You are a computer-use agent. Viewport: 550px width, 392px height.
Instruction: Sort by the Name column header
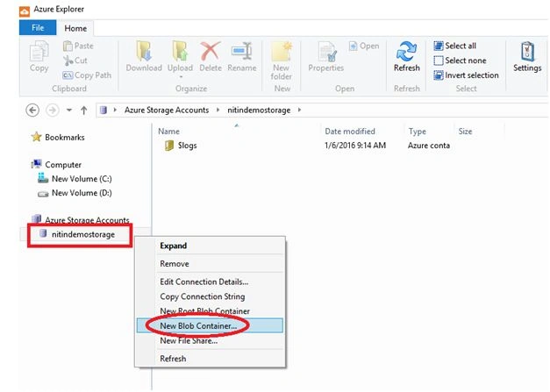[168, 132]
